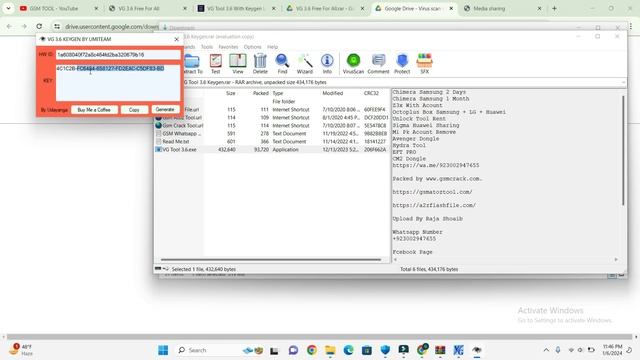Open a new browser tab with plus

coord(554,8)
